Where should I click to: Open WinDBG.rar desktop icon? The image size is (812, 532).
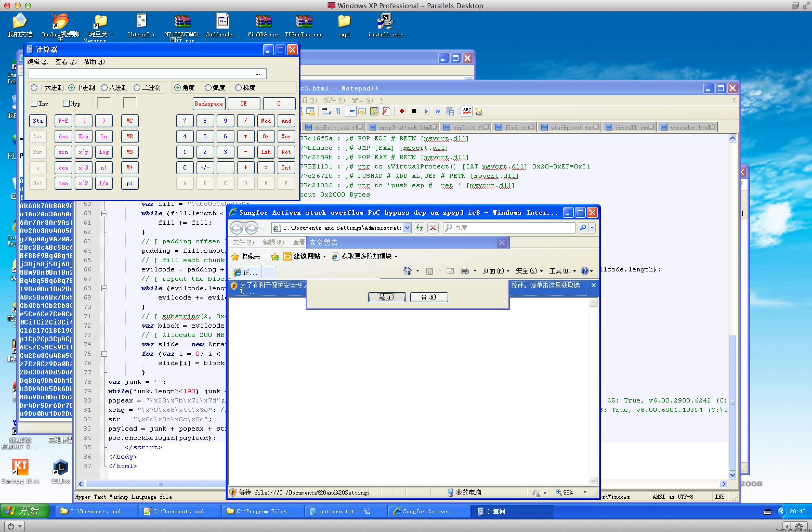click(263, 26)
